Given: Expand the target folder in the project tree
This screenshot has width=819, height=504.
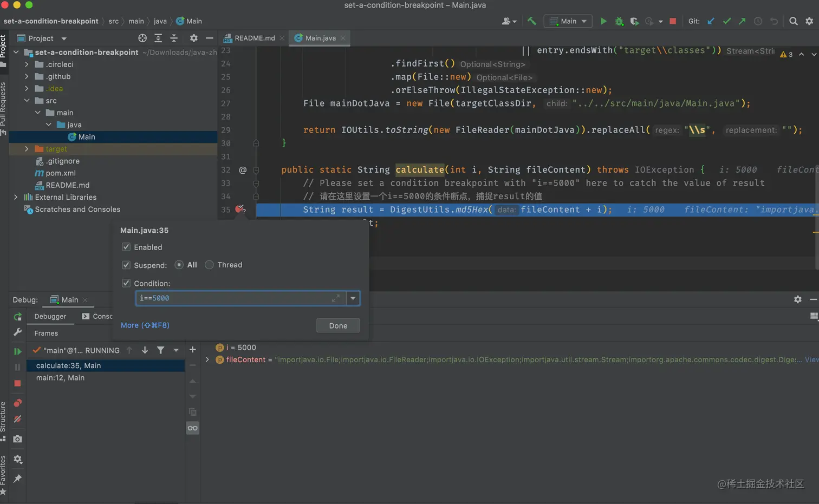Looking at the screenshot, I should coord(27,149).
